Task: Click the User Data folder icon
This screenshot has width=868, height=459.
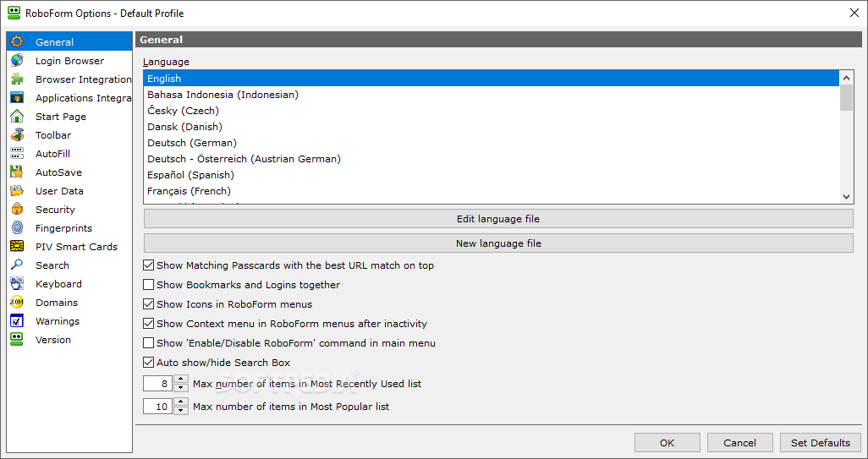Action: [17, 191]
